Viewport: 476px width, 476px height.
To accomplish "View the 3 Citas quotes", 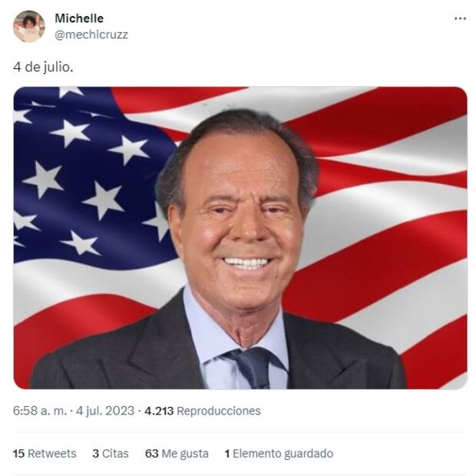I will 111,454.
